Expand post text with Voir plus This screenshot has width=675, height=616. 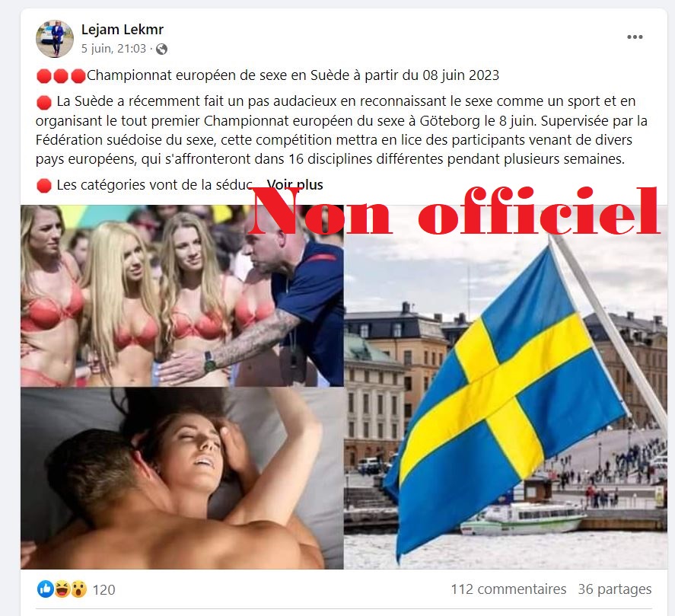tap(295, 185)
